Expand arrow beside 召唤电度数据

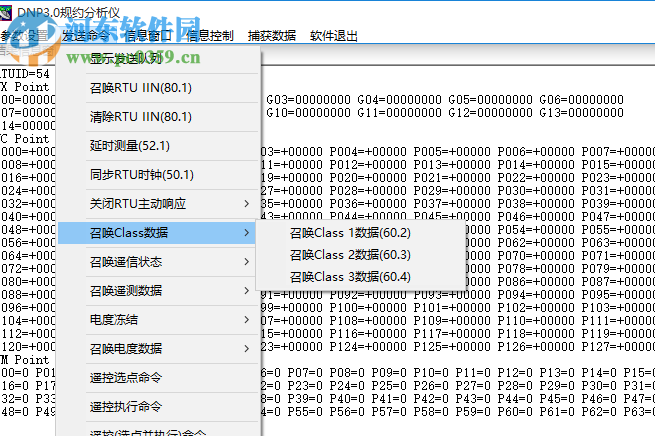246,349
